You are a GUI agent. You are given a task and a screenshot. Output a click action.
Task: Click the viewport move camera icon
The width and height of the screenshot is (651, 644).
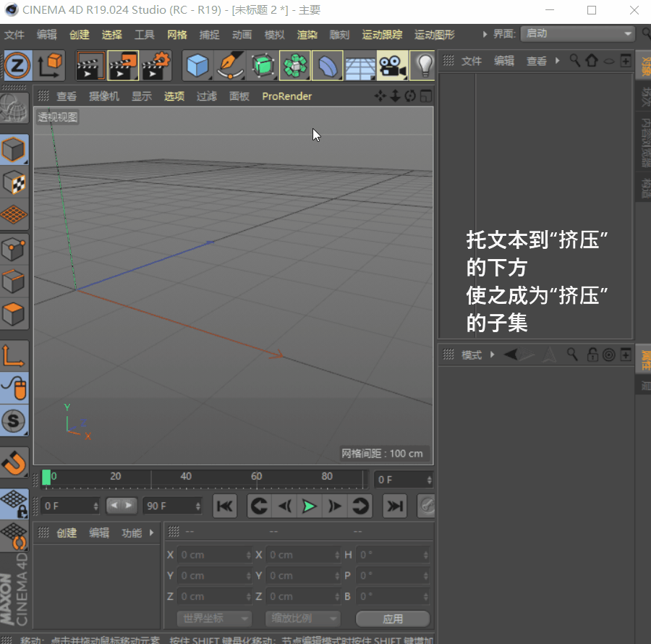point(380,96)
